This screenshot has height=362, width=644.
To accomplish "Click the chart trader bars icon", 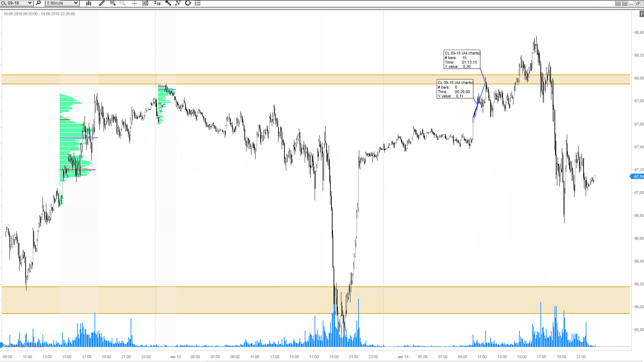I will 157,3.
